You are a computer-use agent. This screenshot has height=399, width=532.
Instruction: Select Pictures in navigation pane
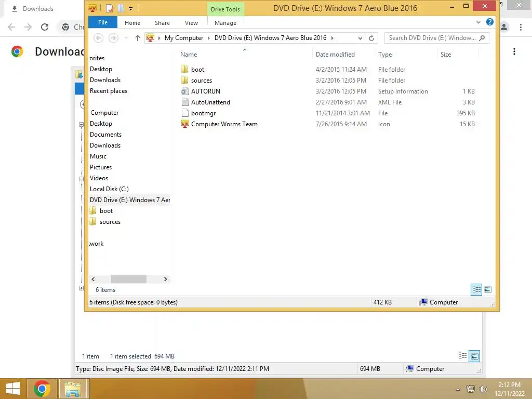(101, 167)
